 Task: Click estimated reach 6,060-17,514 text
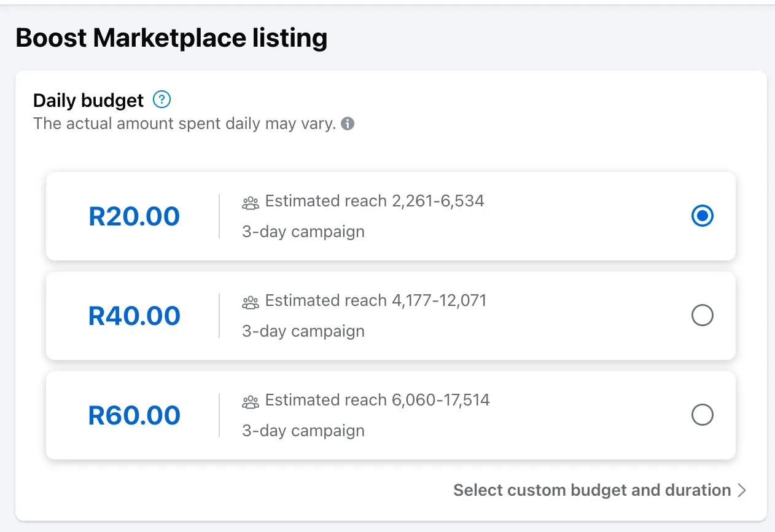pyautogui.click(x=377, y=400)
